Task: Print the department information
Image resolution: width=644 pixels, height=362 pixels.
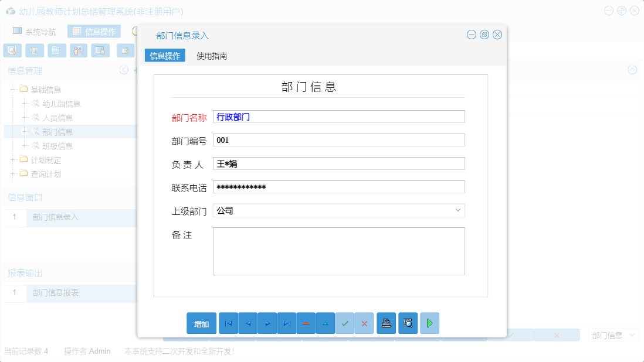Action: (386, 323)
